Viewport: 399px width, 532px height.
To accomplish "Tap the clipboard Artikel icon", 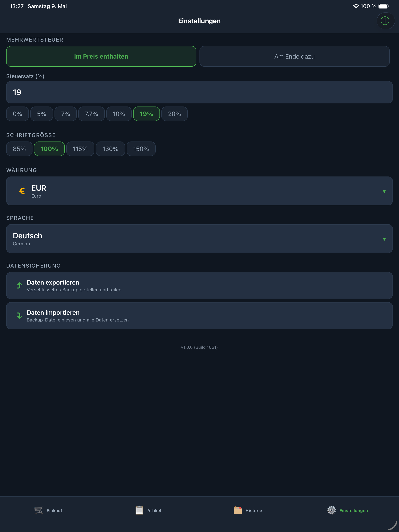I will [x=139, y=510].
